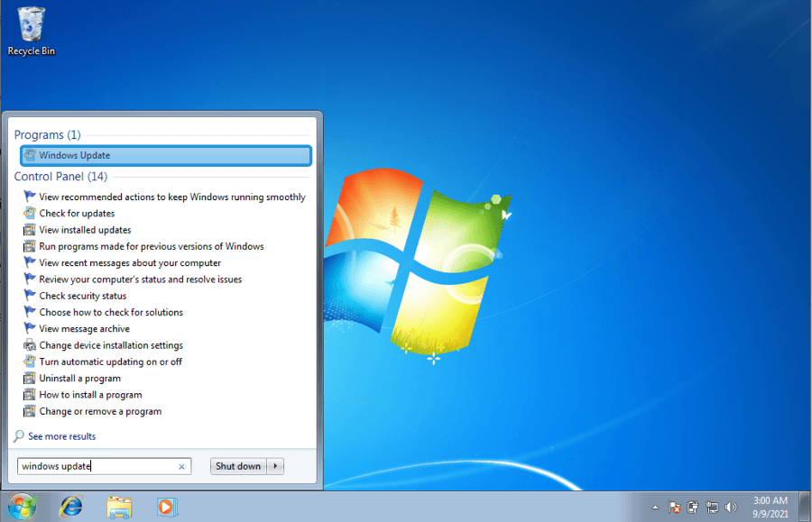This screenshot has width=812, height=522.
Task: Click the icon beside 'How to install a program'
Action: [x=30, y=395]
